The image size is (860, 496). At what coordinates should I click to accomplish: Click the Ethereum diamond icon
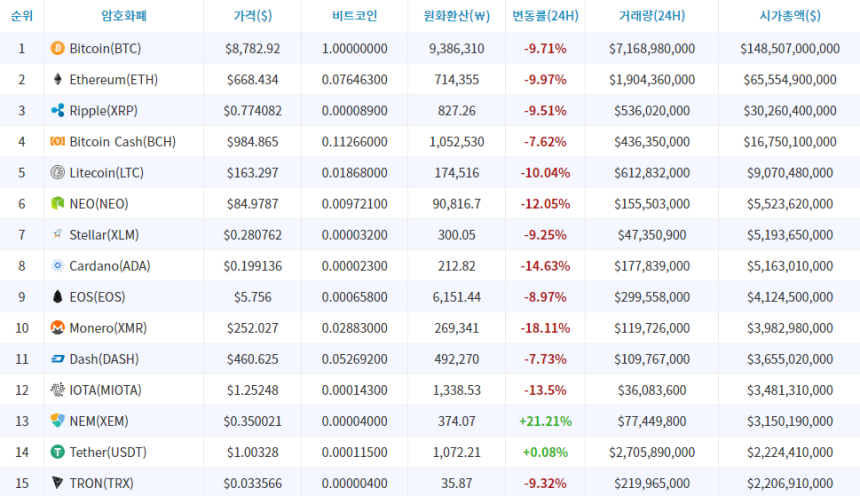(58, 79)
